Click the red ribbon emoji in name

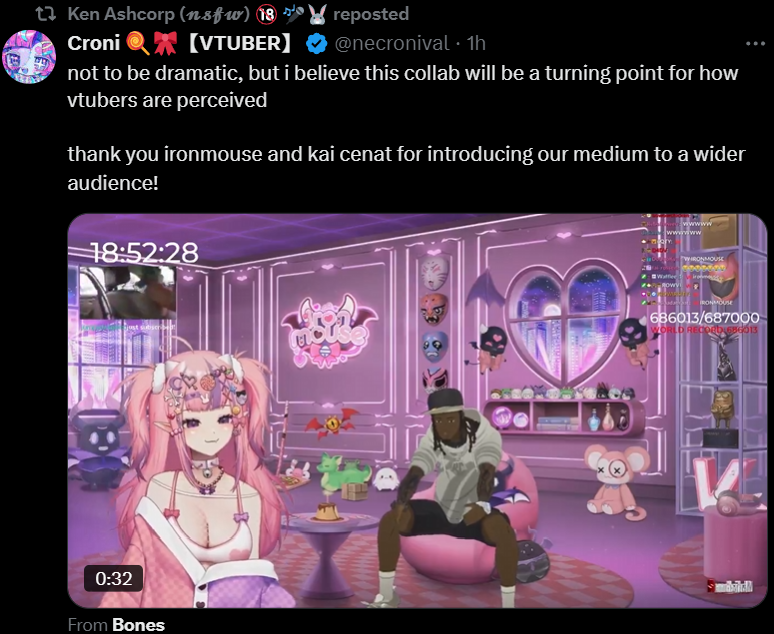coord(165,43)
